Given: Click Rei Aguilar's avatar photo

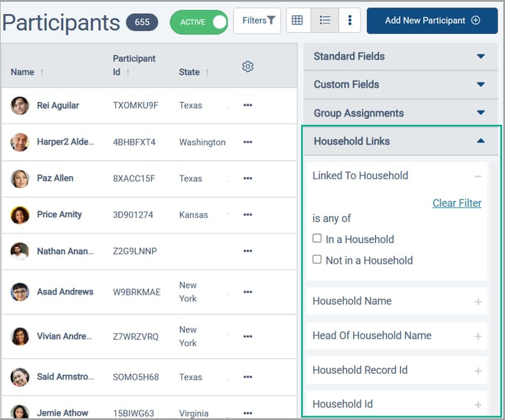Looking at the screenshot, I should point(20,105).
